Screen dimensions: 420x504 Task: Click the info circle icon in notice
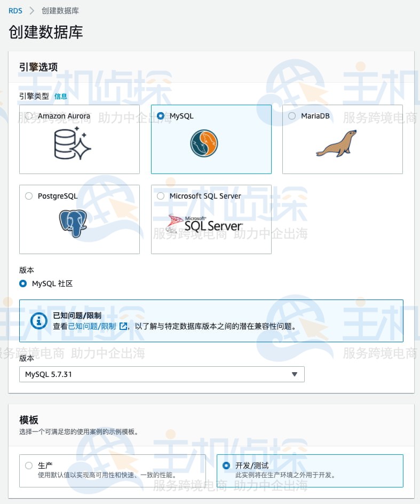(x=39, y=321)
